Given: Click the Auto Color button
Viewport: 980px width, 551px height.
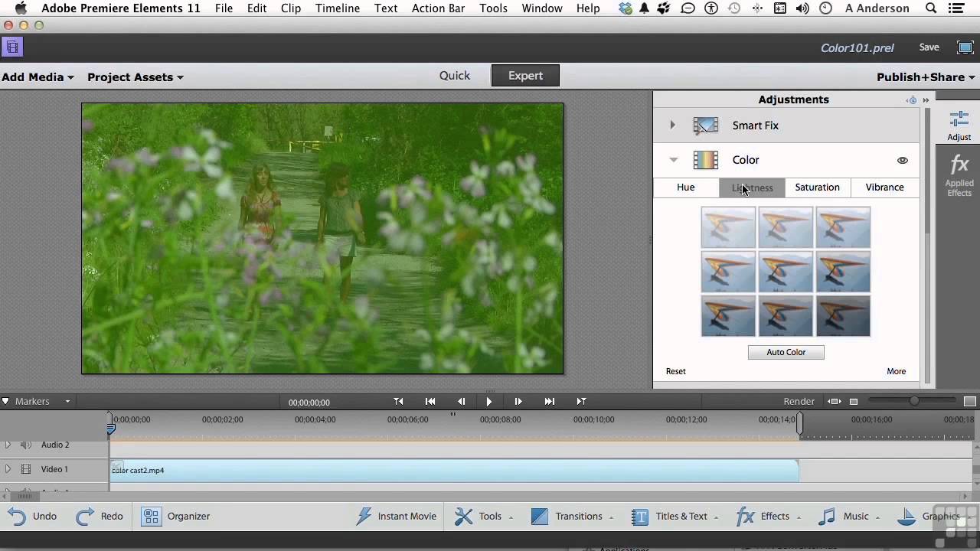Looking at the screenshot, I should (x=786, y=352).
